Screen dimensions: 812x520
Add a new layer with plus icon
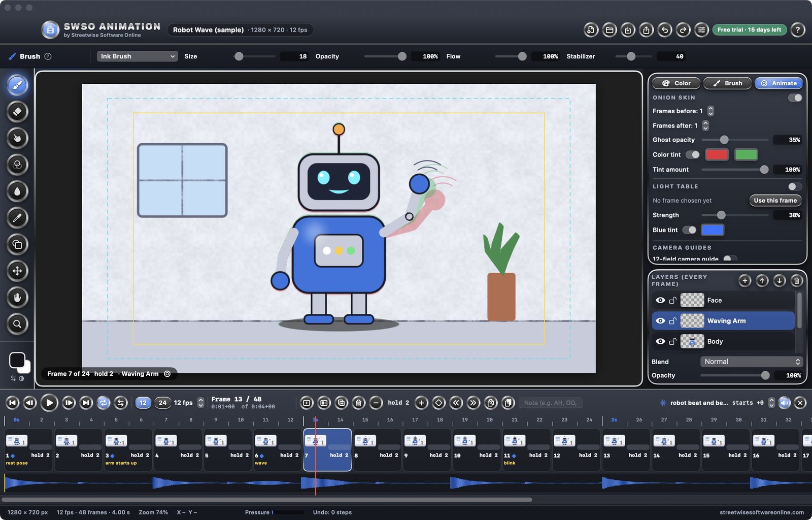pos(745,280)
